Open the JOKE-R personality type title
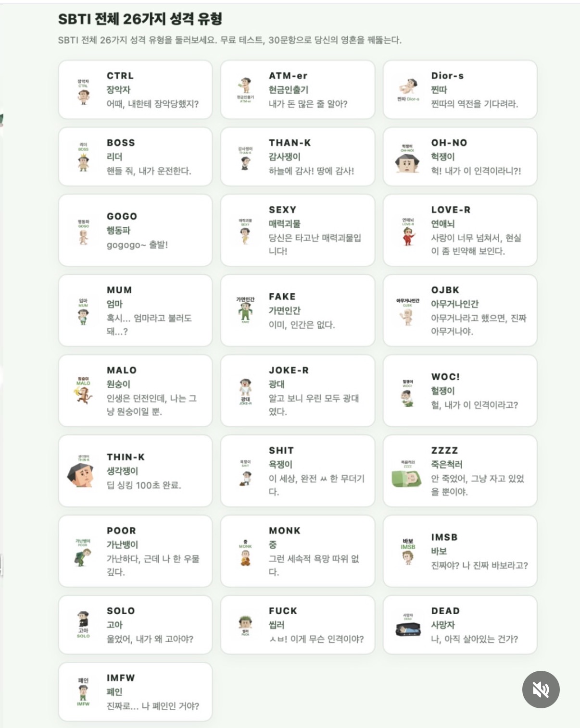The height and width of the screenshot is (728, 580). [x=289, y=370]
